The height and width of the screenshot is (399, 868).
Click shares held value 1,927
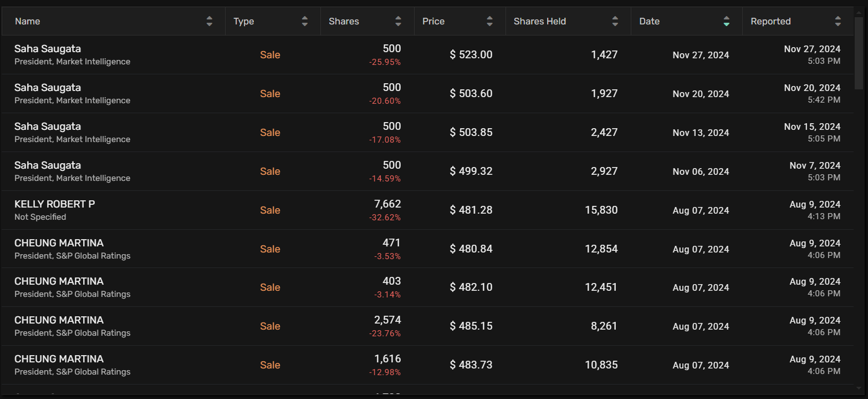click(x=604, y=94)
